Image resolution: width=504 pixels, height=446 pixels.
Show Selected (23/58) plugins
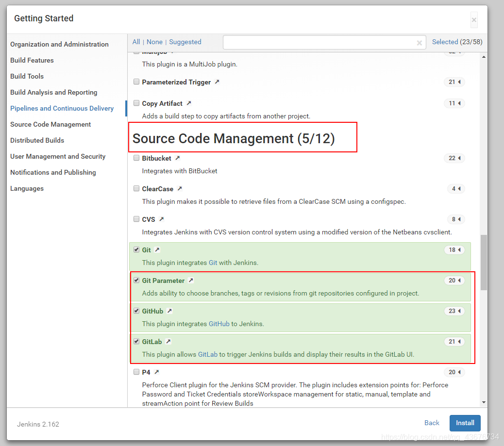(x=457, y=42)
